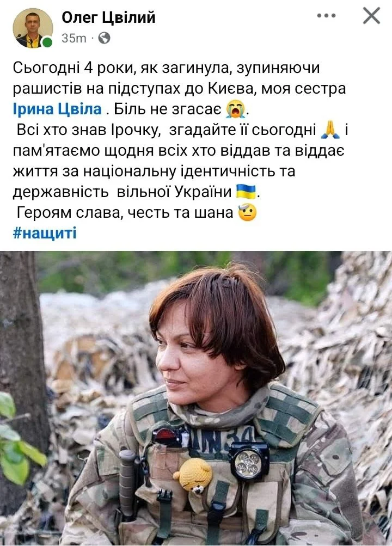
Task: Select the line starting "пам'ятаємо щодня"
Action: coord(179,150)
